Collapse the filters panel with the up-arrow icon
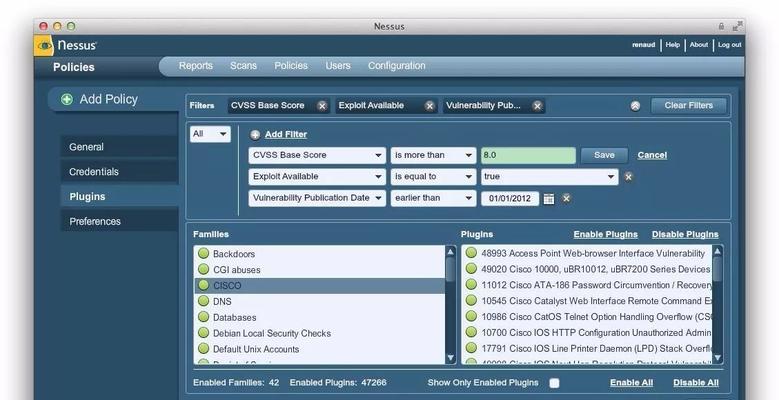This screenshot has height=400, width=779. pos(635,106)
